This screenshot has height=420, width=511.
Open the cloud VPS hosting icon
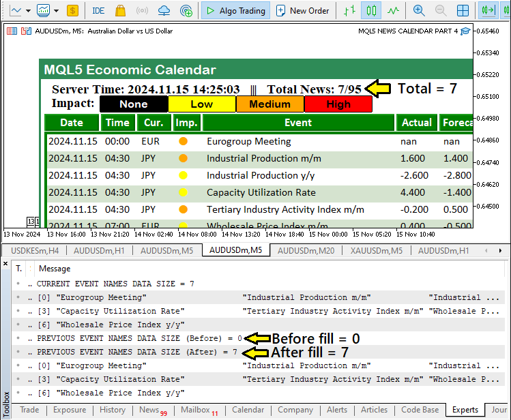pos(164,11)
